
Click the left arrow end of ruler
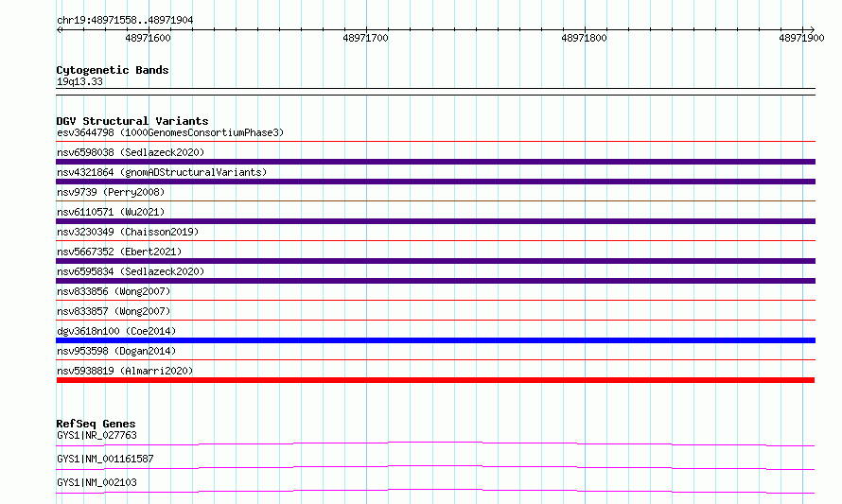point(59,29)
